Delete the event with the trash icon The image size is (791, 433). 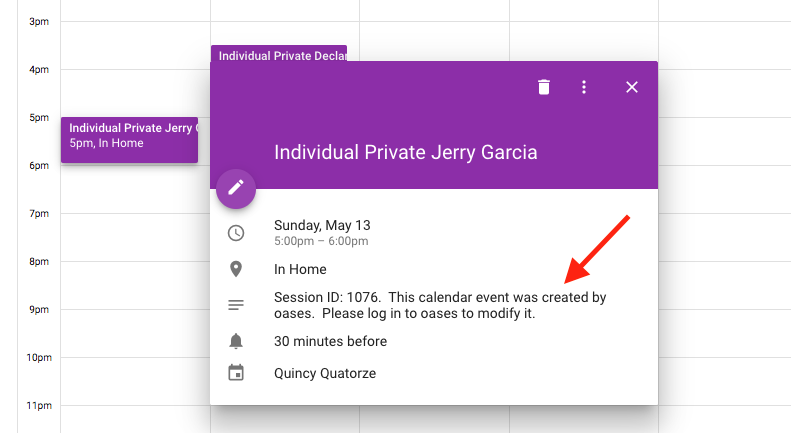[x=543, y=87]
